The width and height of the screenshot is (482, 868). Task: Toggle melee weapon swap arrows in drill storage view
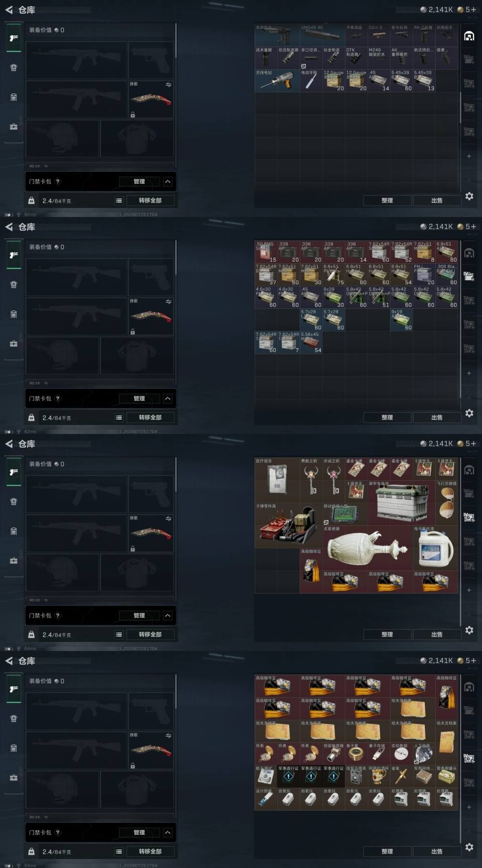coord(169,85)
